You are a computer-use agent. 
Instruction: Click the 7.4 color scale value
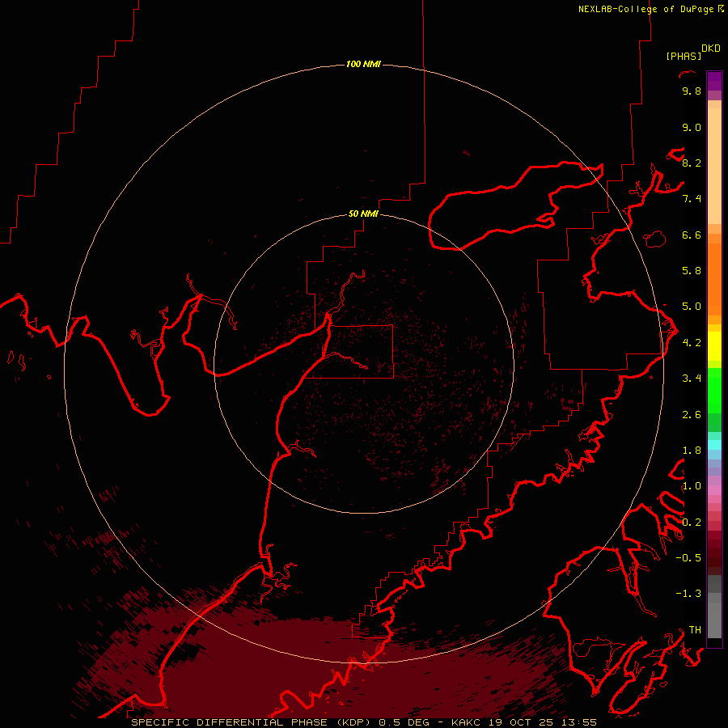pos(692,199)
